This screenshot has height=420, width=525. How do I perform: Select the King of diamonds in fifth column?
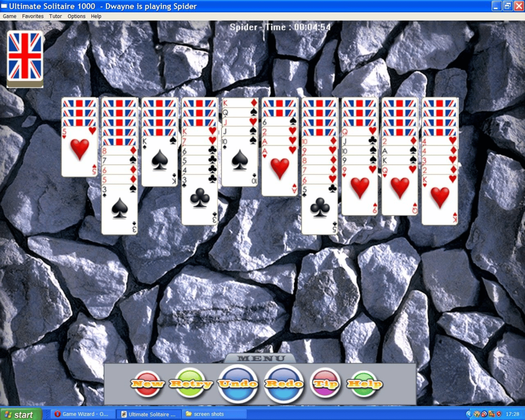click(240, 102)
